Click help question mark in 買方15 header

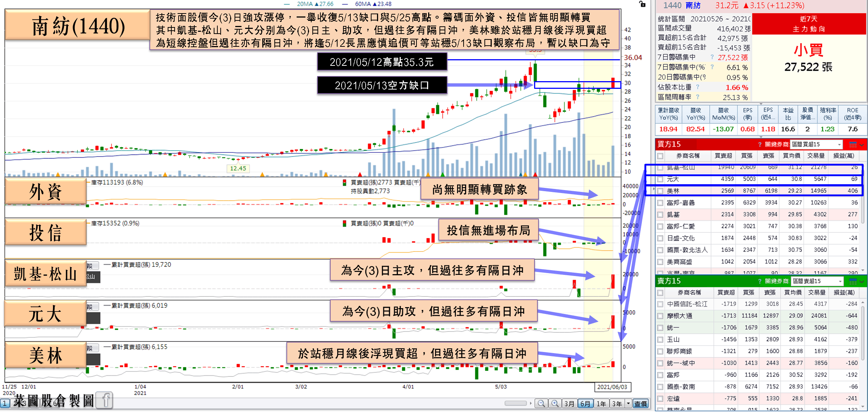point(759,144)
